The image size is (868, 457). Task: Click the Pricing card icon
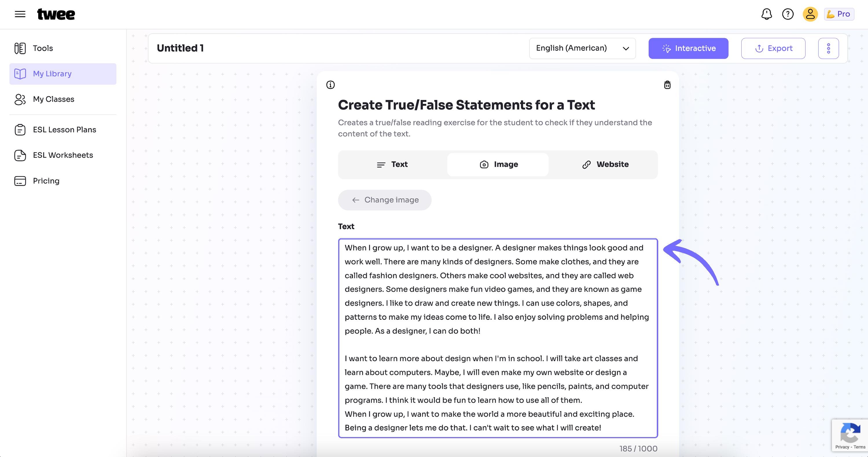coord(20,181)
